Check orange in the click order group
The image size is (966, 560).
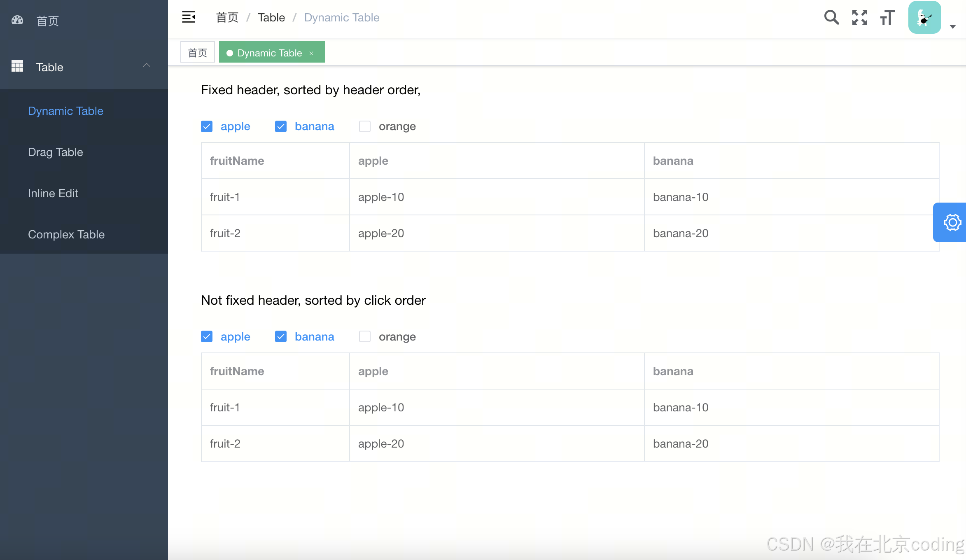(365, 337)
